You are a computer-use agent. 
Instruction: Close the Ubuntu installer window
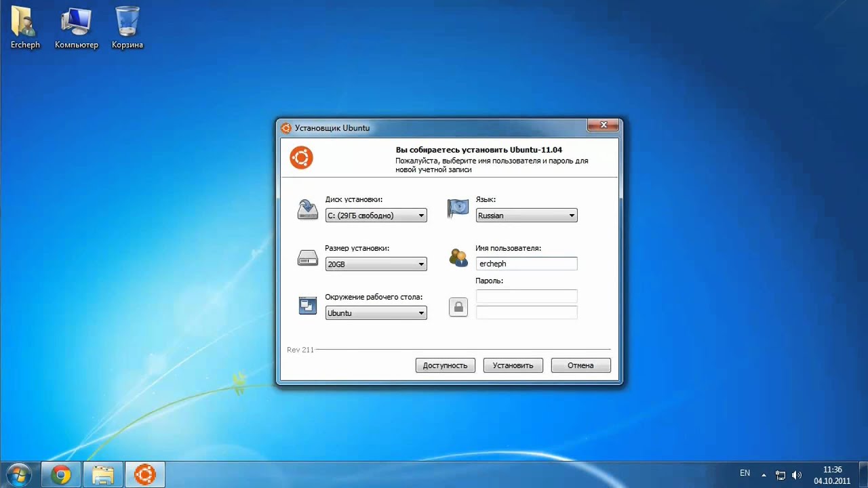tap(602, 125)
